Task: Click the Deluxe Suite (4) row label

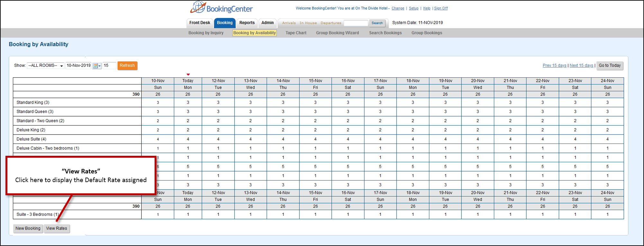Action: pyautogui.click(x=31, y=139)
